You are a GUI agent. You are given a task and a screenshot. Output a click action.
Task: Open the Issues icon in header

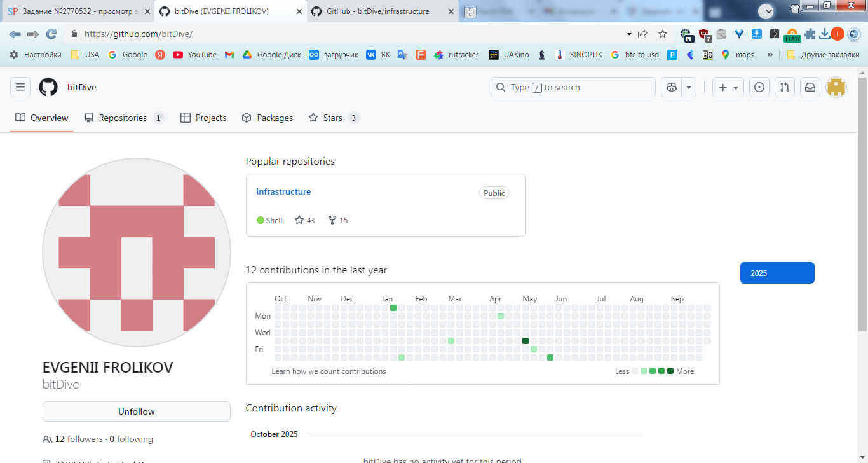click(x=759, y=87)
